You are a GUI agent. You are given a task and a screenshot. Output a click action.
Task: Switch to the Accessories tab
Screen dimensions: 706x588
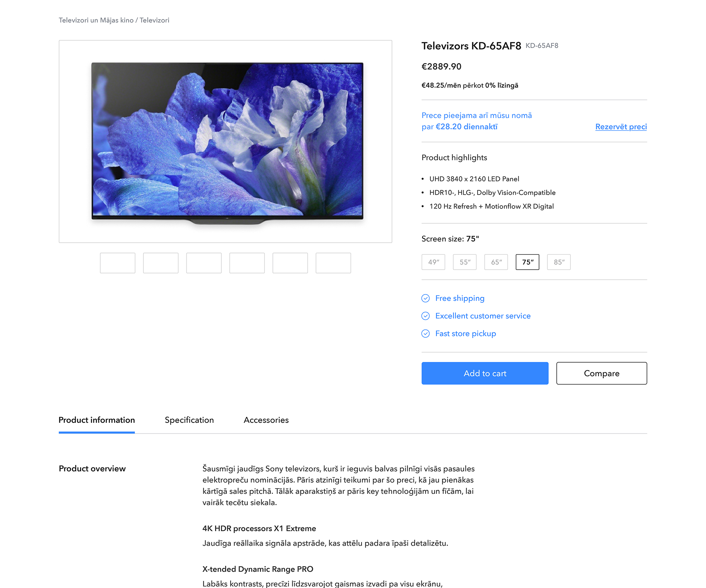coord(266,420)
